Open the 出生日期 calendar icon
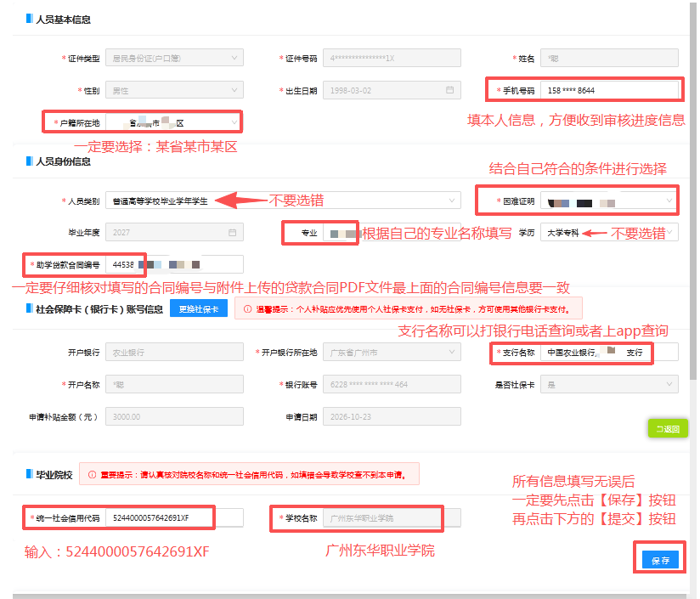This screenshot has height=599, width=700. coord(449,90)
